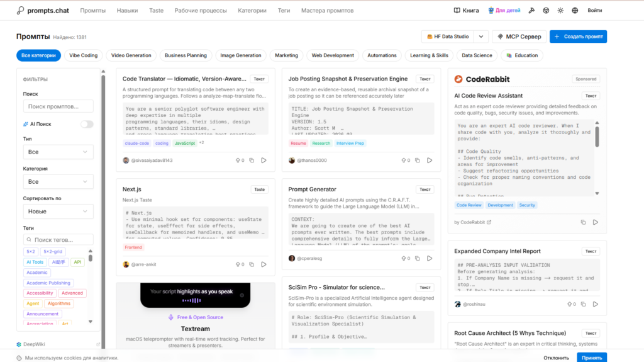Run the Code Translator prompt
644x362 pixels.
coord(264,161)
